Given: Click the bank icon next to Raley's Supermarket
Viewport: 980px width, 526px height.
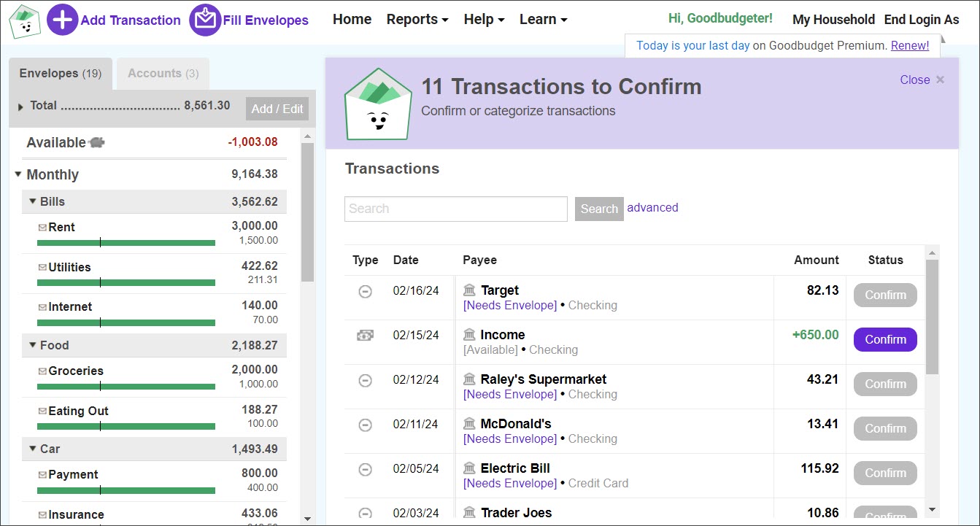Looking at the screenshot, I should coord(470,379).
